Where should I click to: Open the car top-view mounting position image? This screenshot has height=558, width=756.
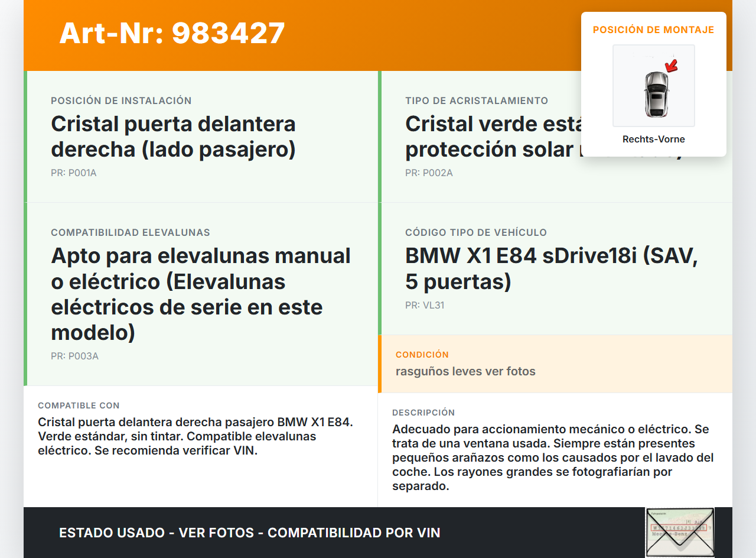pos(654,86)
